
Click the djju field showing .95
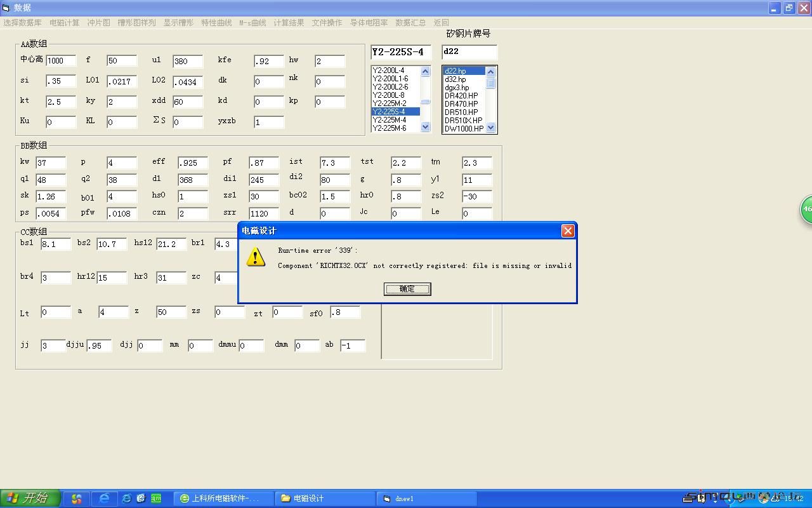[x=99, y=346]
